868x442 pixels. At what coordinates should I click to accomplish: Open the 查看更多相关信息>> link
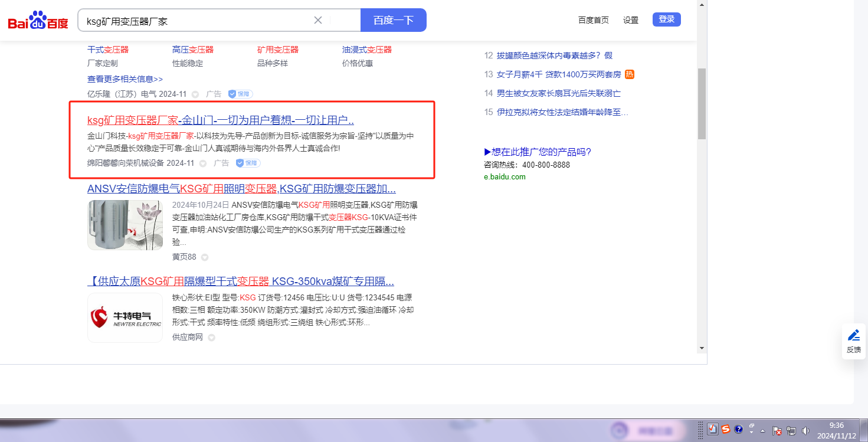point(125,79)
